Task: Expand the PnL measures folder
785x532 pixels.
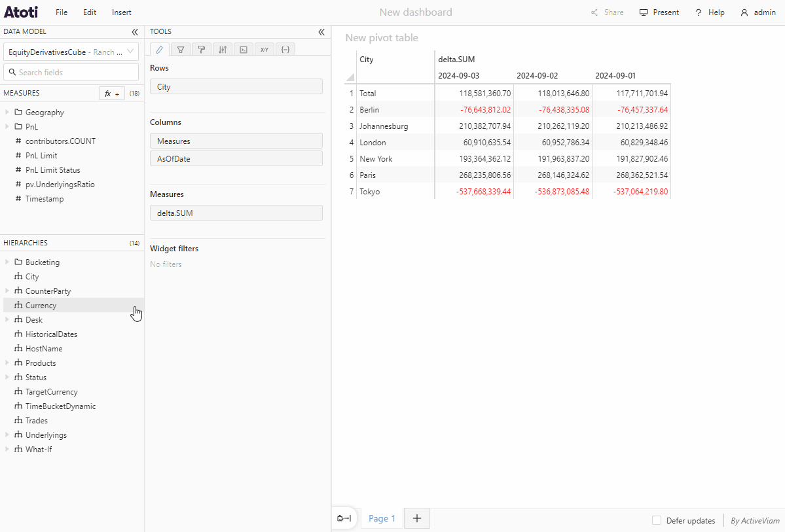Action: (7, 126)
